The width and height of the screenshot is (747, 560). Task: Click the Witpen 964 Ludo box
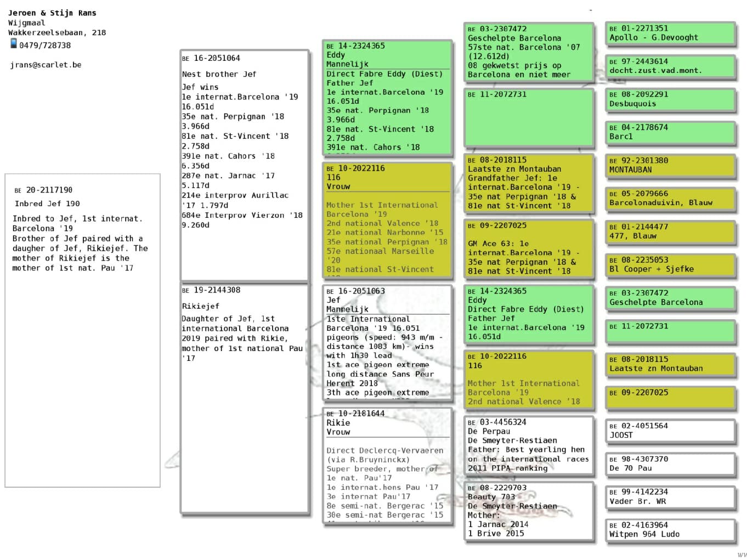click(670, 530)
